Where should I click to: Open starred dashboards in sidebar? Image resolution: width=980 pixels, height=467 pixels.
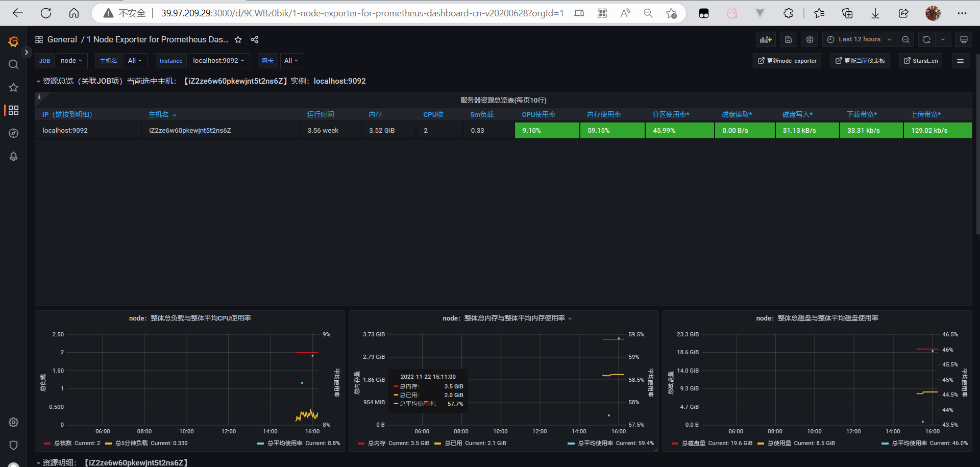click(14, 87)
